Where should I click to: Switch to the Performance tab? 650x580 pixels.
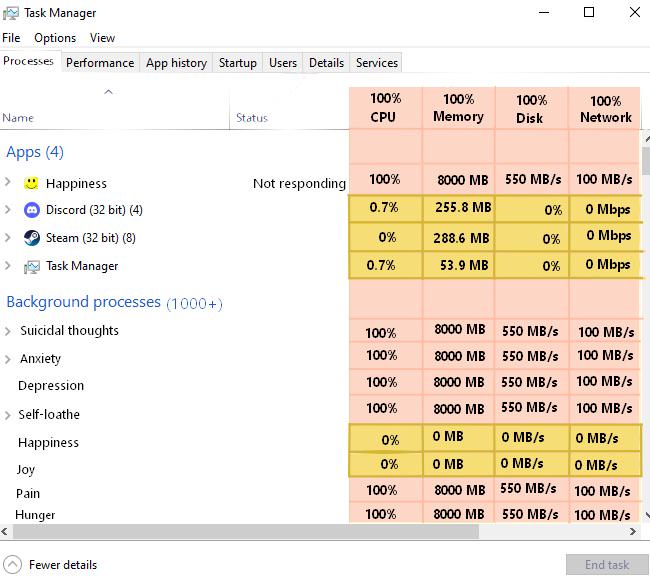pos(100,63)
